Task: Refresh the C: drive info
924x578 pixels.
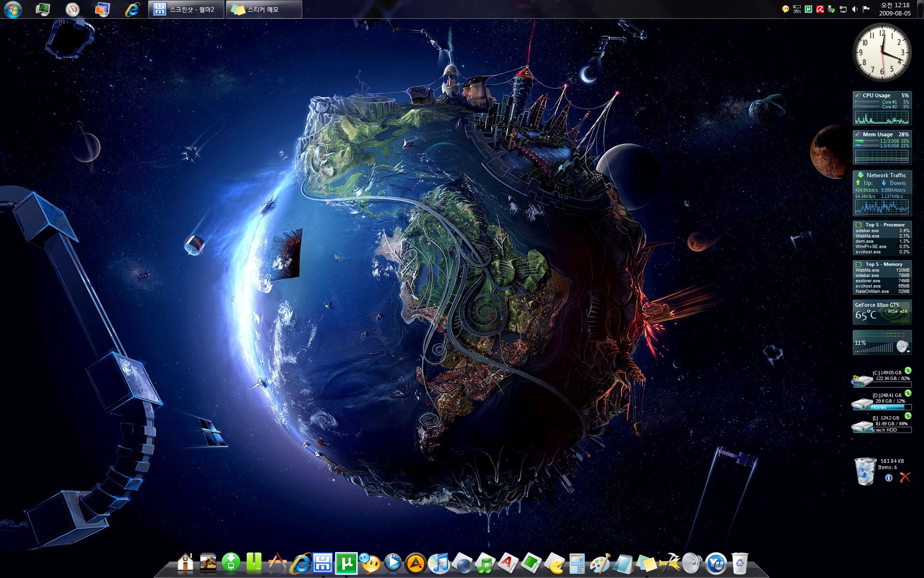Action: [908, 370]
